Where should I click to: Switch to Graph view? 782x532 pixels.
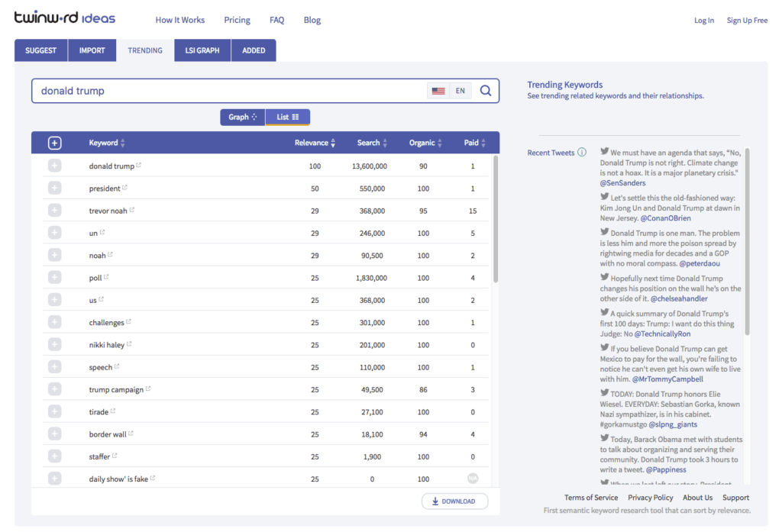point(242,118)
